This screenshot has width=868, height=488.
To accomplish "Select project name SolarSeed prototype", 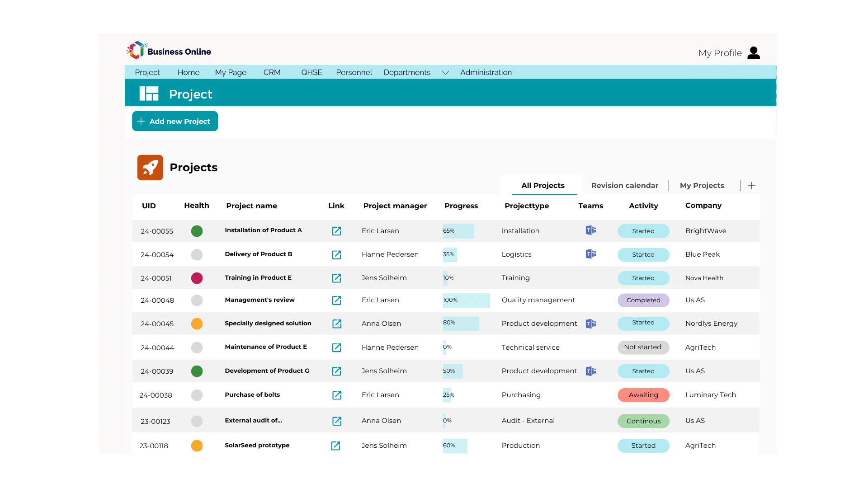I will (x=257, y=445).
